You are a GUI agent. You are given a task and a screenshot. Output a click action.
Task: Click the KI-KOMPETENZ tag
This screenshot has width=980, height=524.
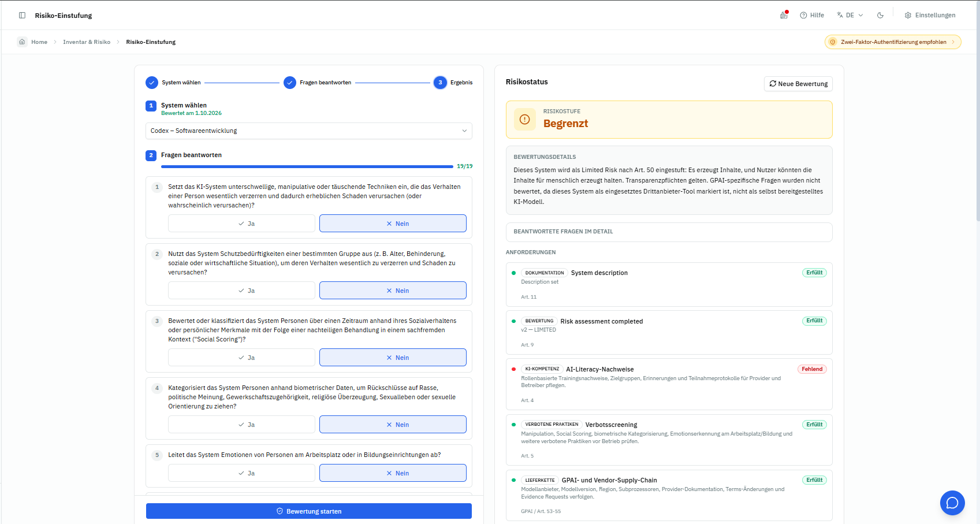pos(542,369)
